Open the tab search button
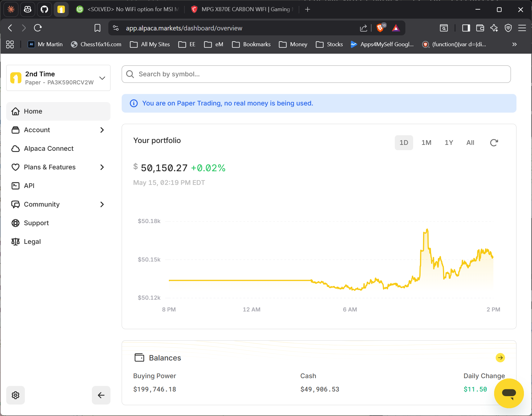The height and width of the screenshot is (416, 532). (444, 28)
